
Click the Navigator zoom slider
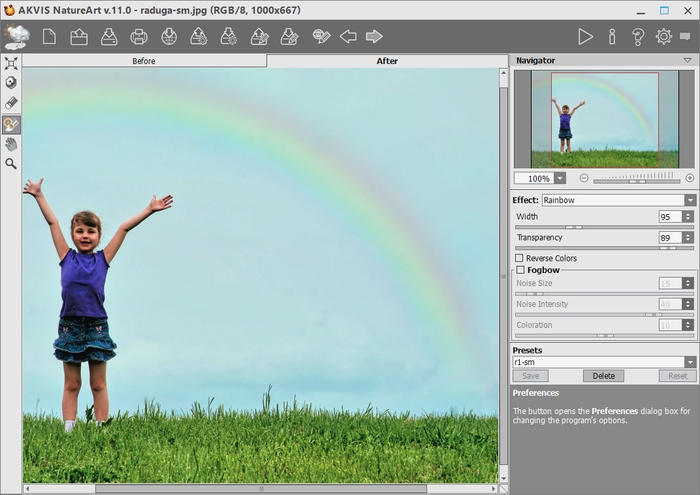(637, 181)
